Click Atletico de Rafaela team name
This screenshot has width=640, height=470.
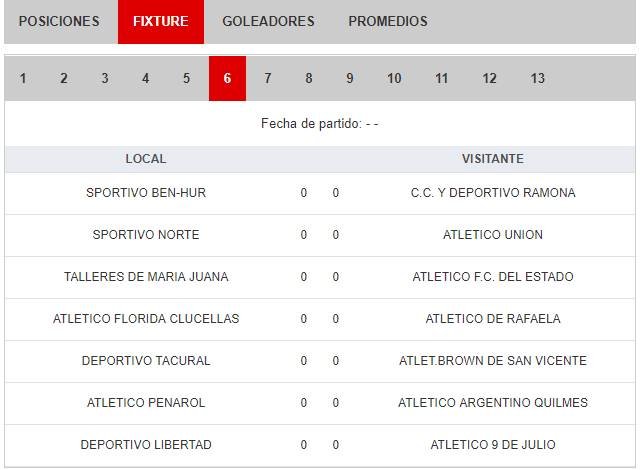click(493, 319)
